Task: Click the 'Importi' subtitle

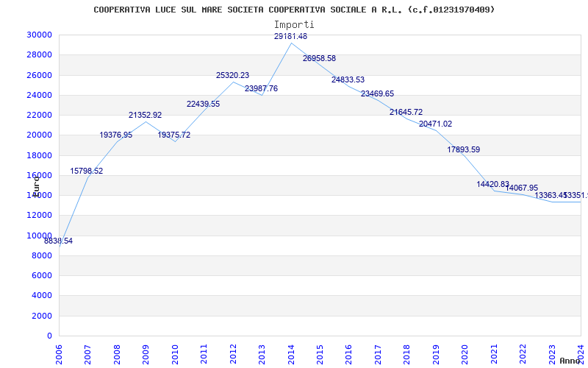Action: point(294,25)
